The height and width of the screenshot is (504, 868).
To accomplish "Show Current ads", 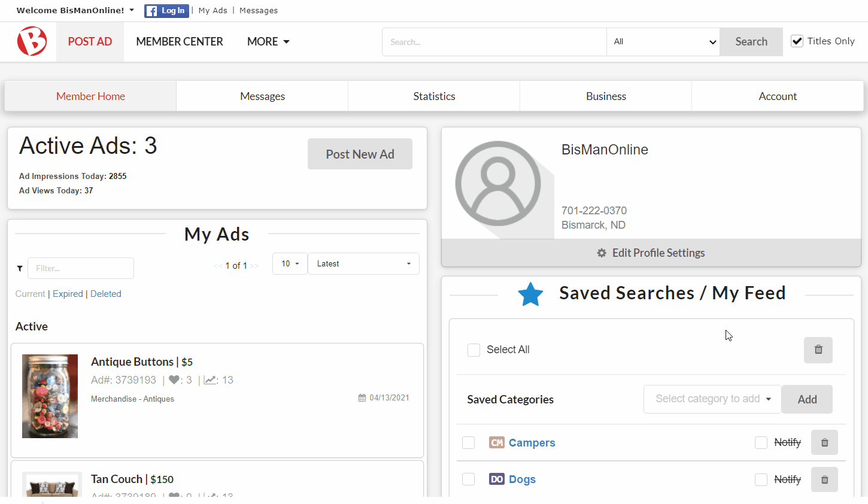I will pos(30,294).
